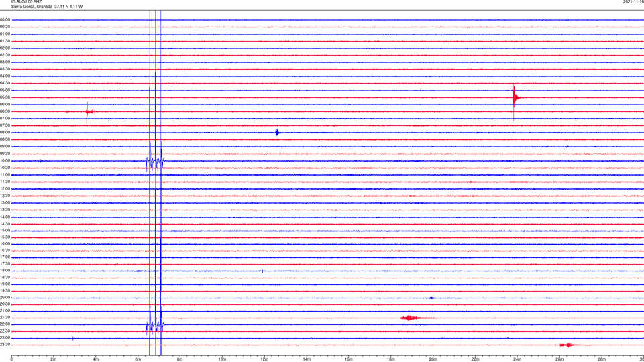Screen dimensions: 644x362
Task: Select the 21:30 time row label
Action: [5, 318]
